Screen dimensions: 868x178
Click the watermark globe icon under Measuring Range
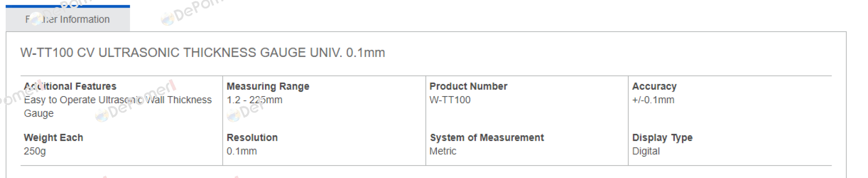click(234, 116)
